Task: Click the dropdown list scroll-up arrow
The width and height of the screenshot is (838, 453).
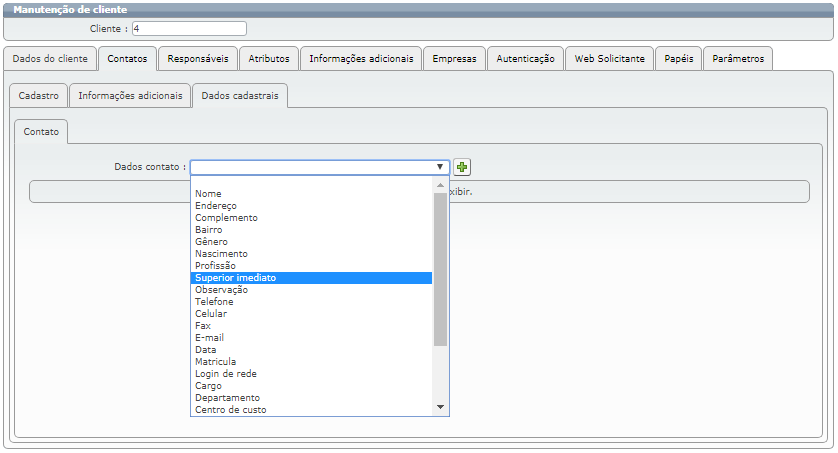Action: pyautogui.click(x=440, y=185)
